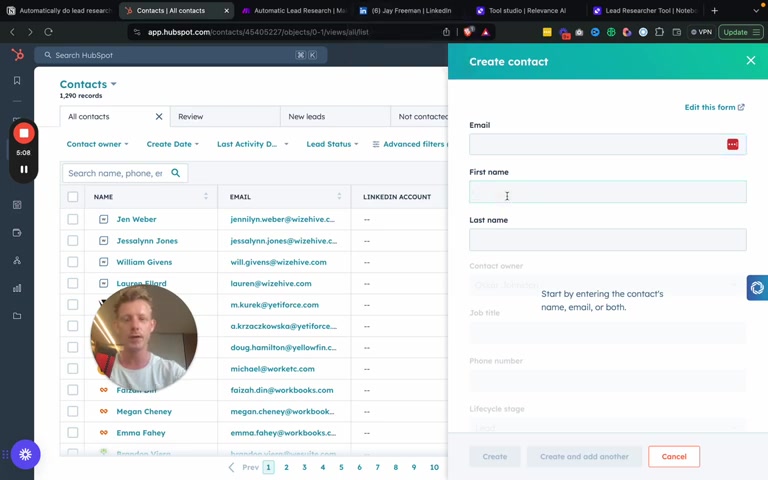768x480 pixels.
Task: Open the Contact owner filter
Action: coord(97,144)
